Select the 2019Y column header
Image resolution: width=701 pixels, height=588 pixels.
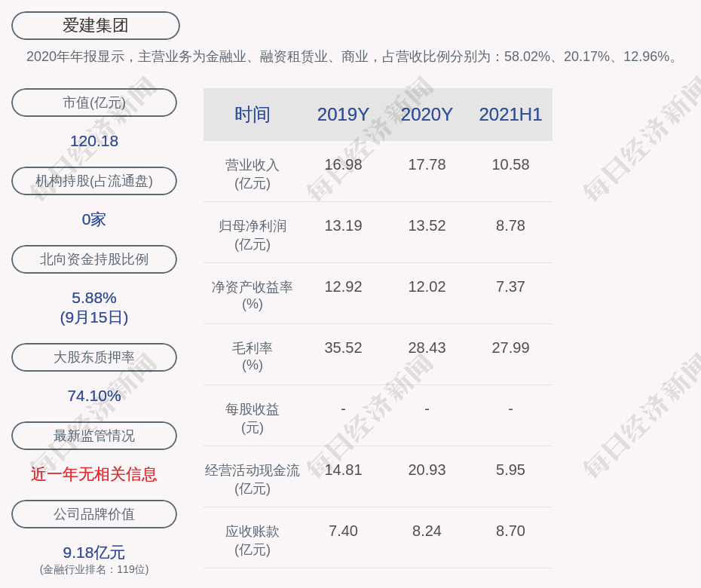(343, 115)
